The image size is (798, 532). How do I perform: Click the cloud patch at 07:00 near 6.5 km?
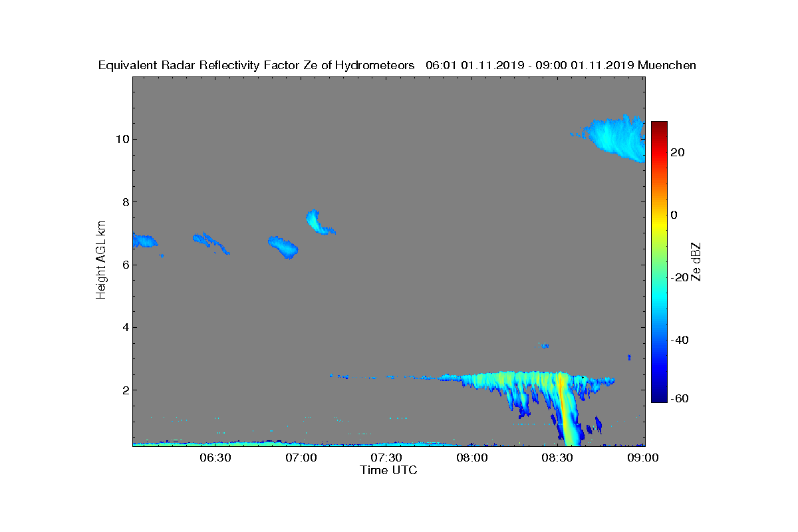[283, 247]
